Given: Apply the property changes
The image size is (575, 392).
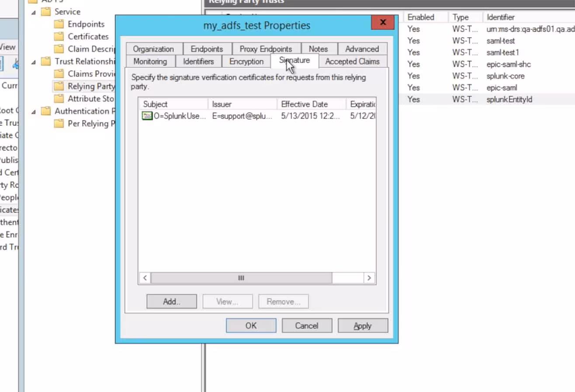Looking at the screenshot, I should pos(363,325).
